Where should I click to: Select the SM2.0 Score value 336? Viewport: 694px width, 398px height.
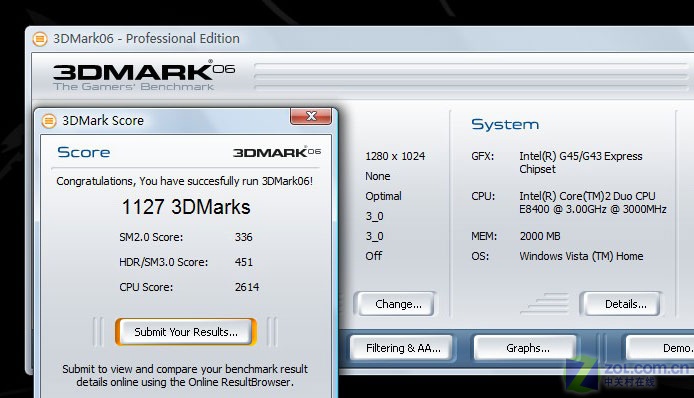[243, 237]
